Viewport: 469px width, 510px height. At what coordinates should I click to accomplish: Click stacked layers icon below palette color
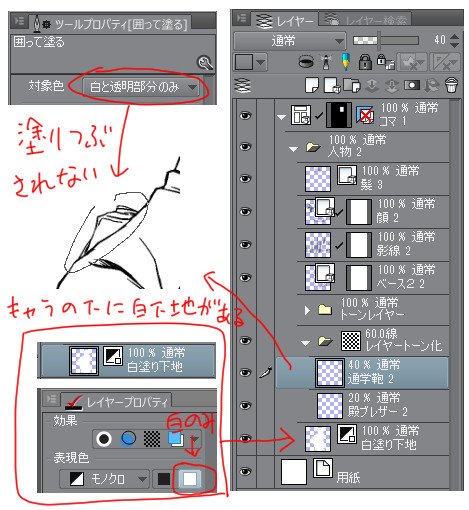point(242,86)
